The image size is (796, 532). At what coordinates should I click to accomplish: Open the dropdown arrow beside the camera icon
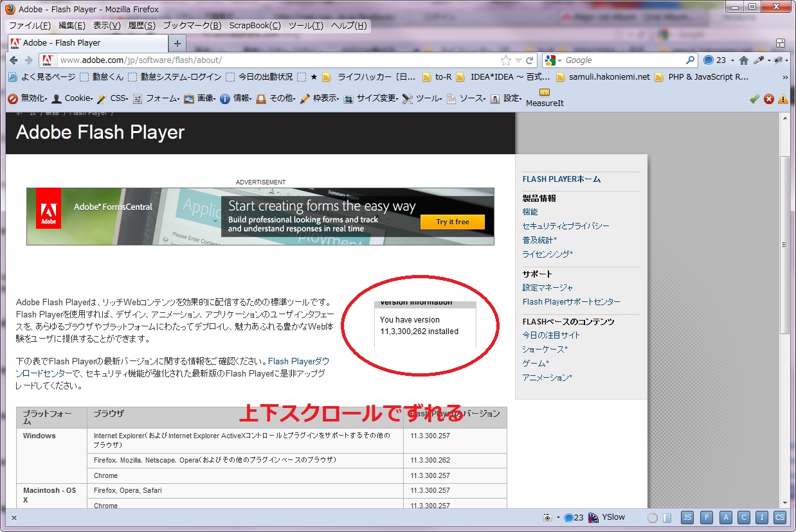558,517
